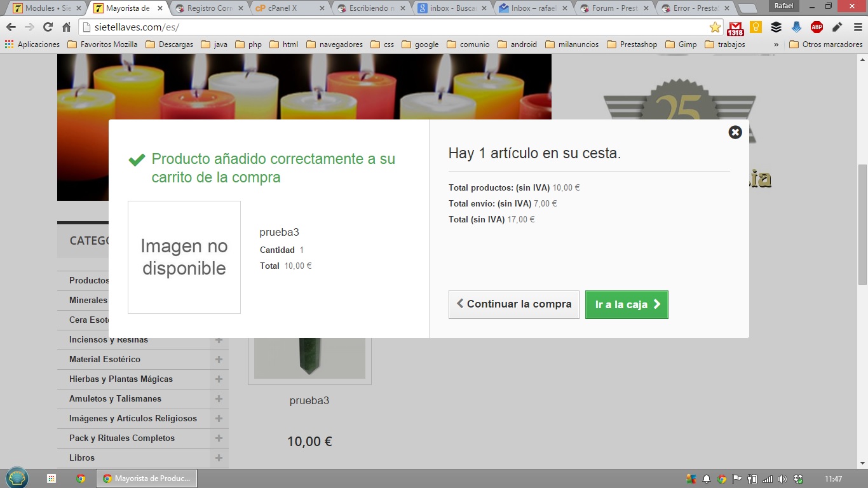Switch to the Registro Com tab
Image resolution: width=868 pixels, height=488 pixels.
pos(207,8)
